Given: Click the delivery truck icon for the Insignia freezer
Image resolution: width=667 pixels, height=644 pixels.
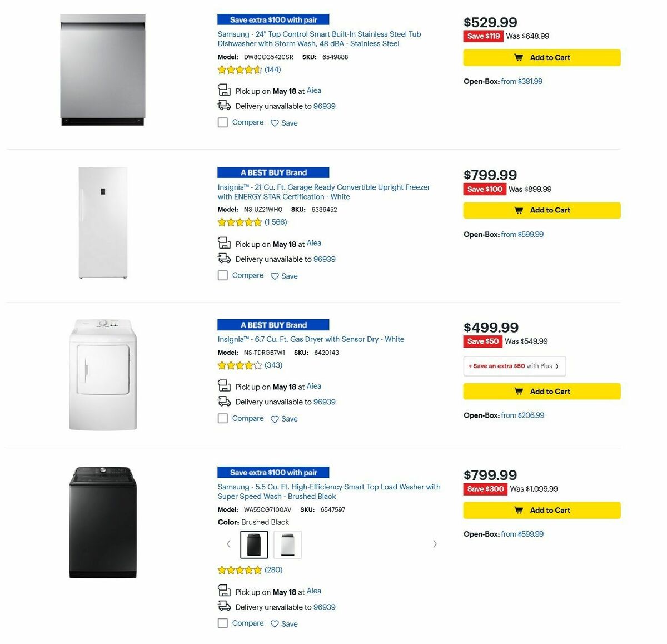Looking at the screenshot, I should coord(224,257).
